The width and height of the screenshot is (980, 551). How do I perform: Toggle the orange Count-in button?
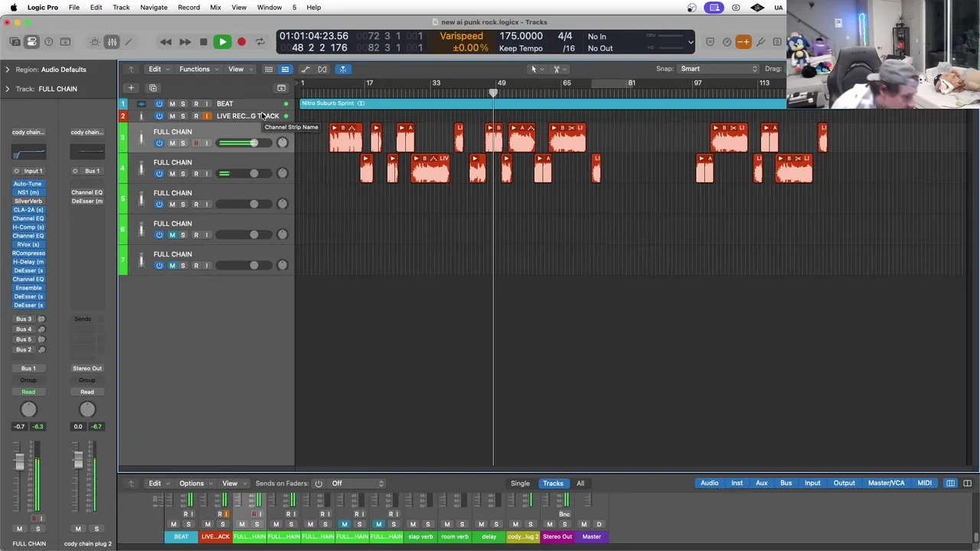743,42
